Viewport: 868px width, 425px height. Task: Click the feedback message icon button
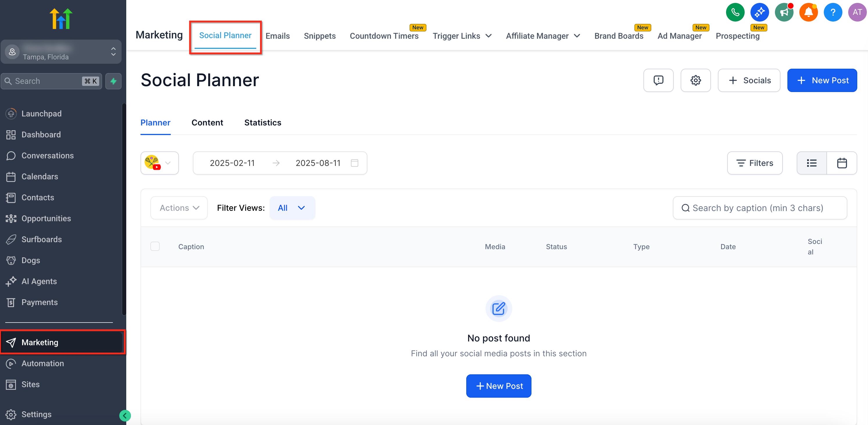coord(658,80)
